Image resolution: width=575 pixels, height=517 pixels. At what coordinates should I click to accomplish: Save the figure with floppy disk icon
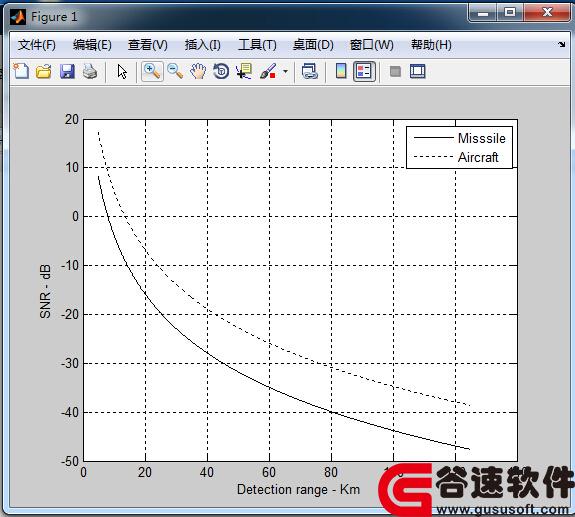(x=67, y=71)
